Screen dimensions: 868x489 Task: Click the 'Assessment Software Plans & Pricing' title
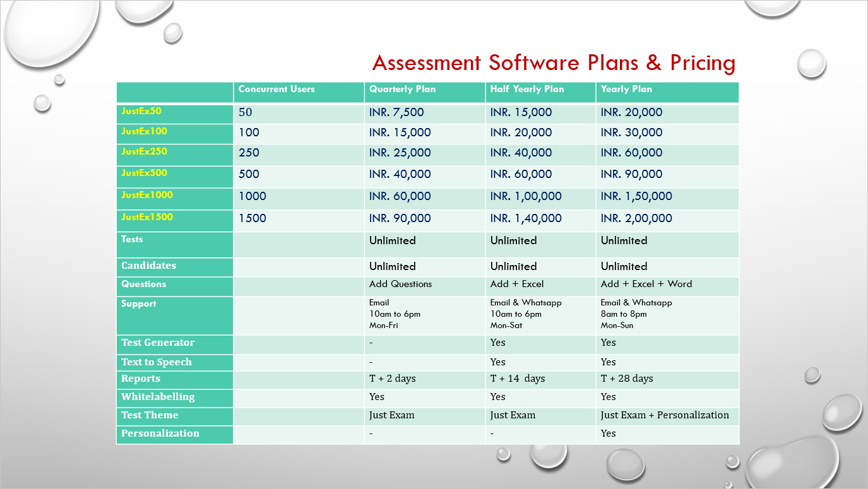554,63
